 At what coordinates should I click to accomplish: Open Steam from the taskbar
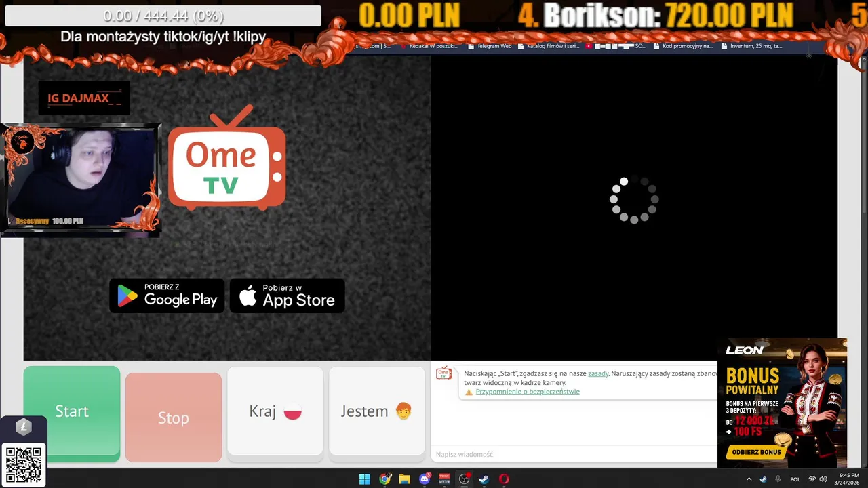[484, 479]
